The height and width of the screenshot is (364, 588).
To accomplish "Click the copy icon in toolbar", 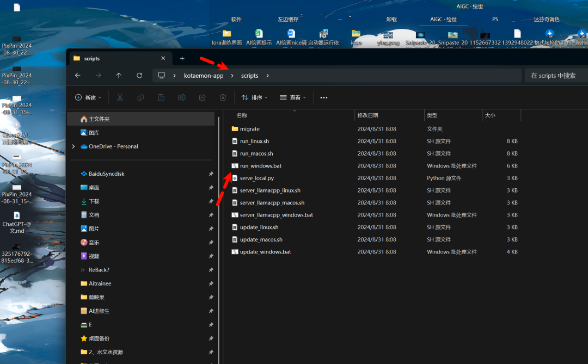I will pyautogui.click(x=140, y=97).
